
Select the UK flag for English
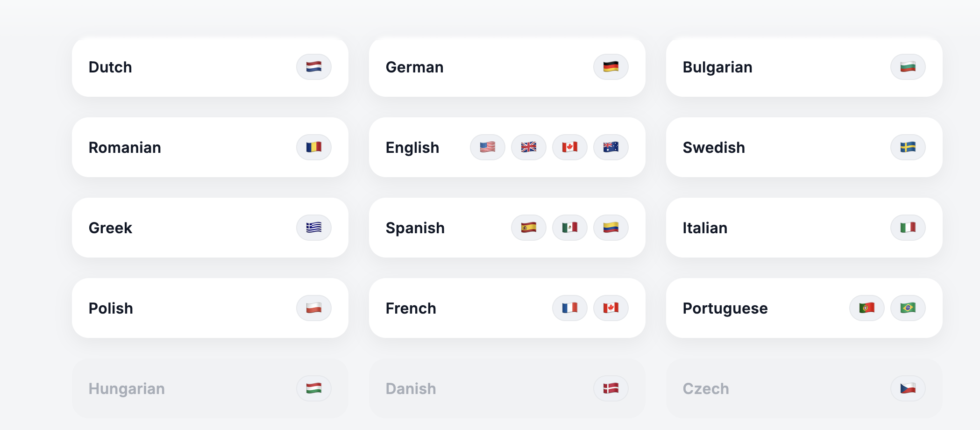(528, 147)
